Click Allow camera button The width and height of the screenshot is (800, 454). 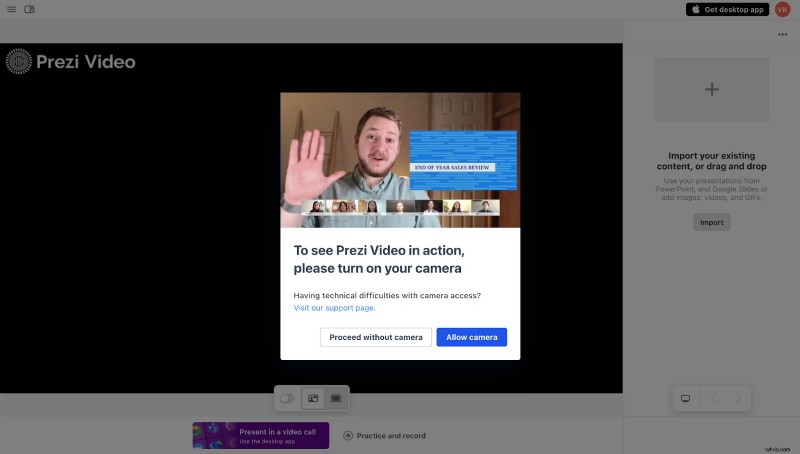[471, 337]
